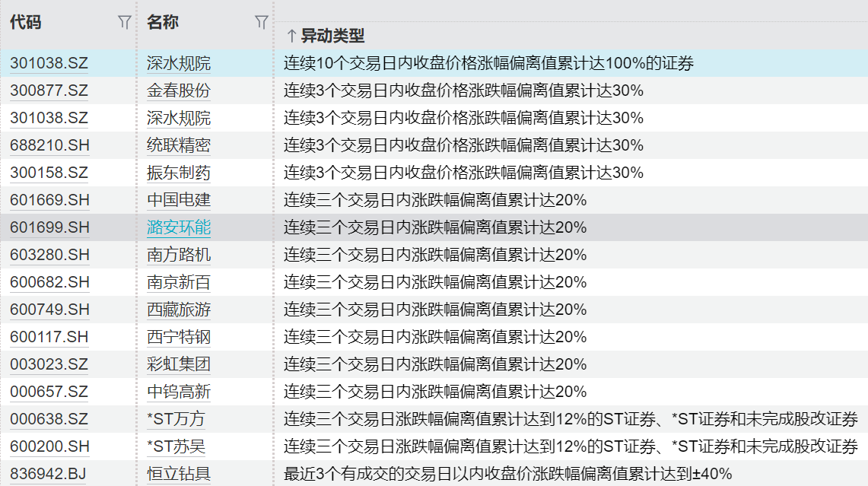Image resolution: width=868 pixels, height=486 pixels.
Task: Open stock link 彩虹集团
Action: pos(179,364)
